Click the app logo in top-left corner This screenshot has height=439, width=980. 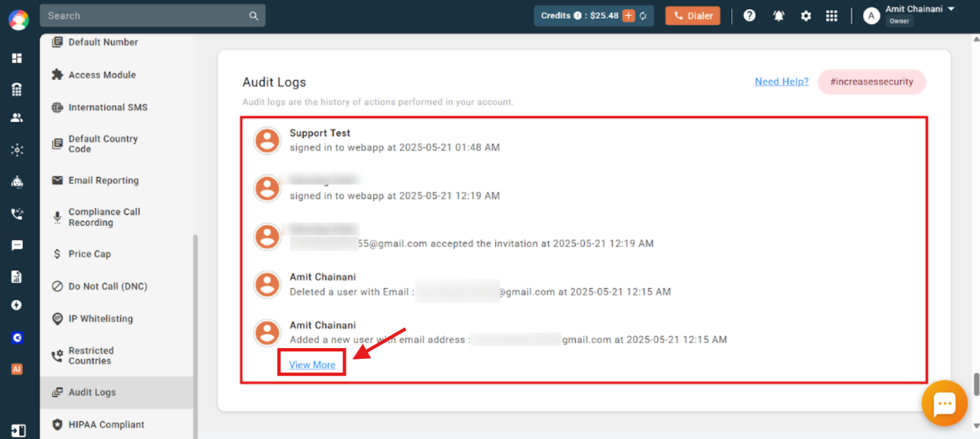[x=18, y=19]
